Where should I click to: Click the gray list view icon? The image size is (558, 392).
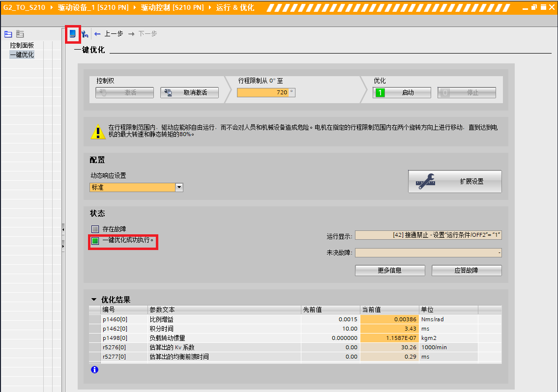20,34
